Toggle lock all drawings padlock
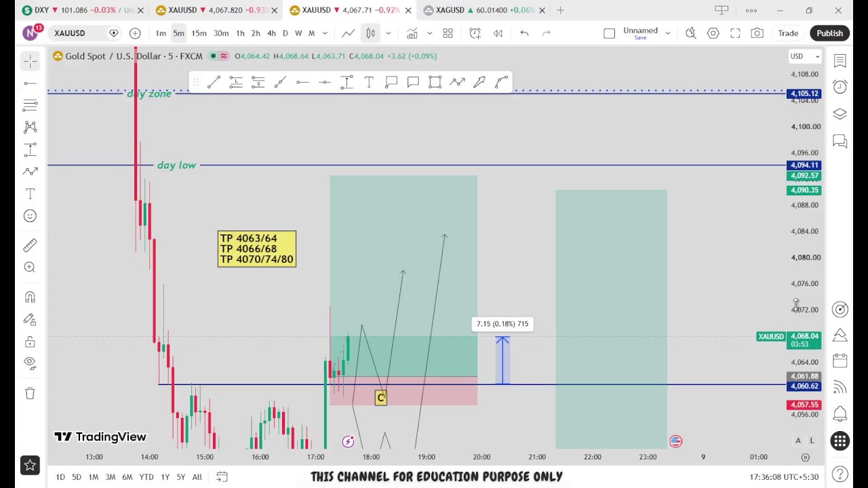 [x=30, y=342]
